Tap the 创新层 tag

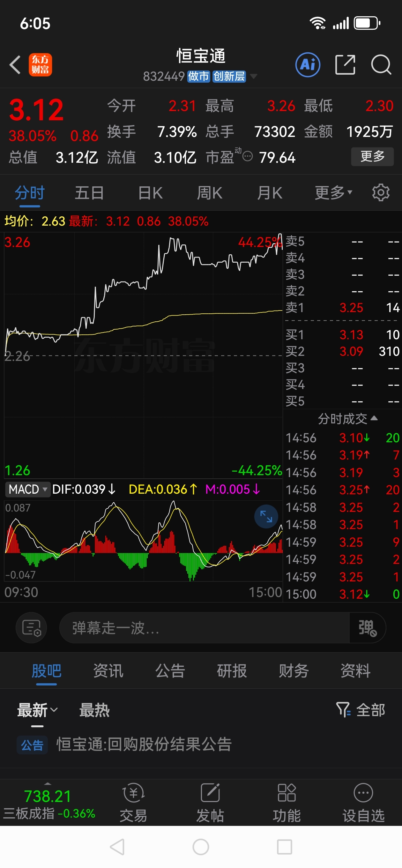coord(229,76)
